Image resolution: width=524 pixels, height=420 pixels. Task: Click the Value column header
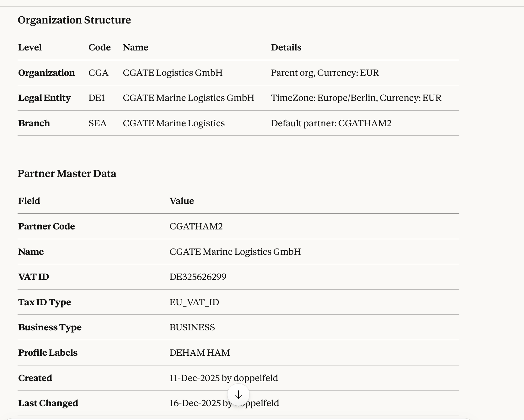(182, 201)
